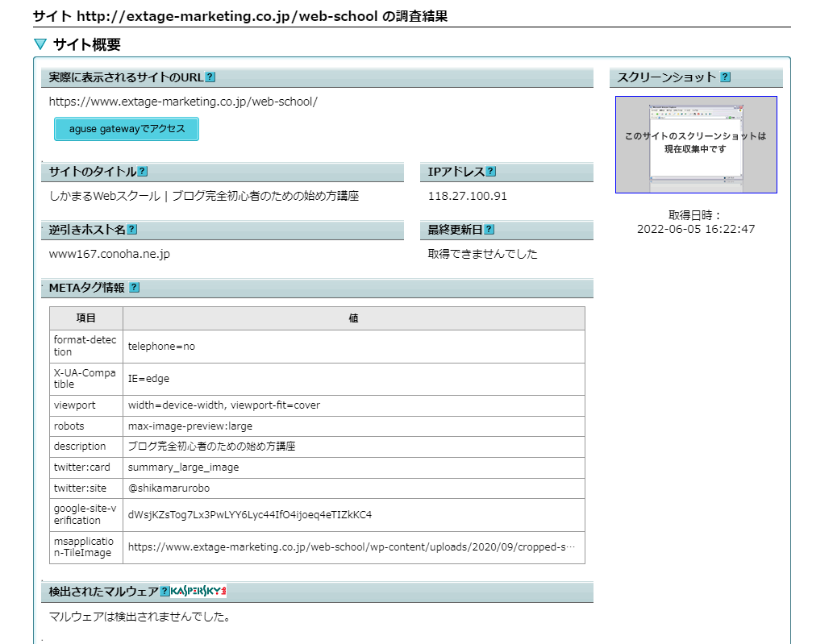
Task: Click the timestamp 2022-06-05 16:22:47
Action: pyautogui.click(x=696, y=229)
